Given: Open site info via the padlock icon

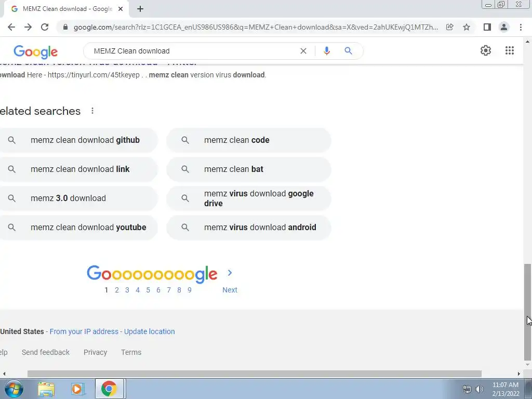Looking at the screenshot, I should [65, 27].
